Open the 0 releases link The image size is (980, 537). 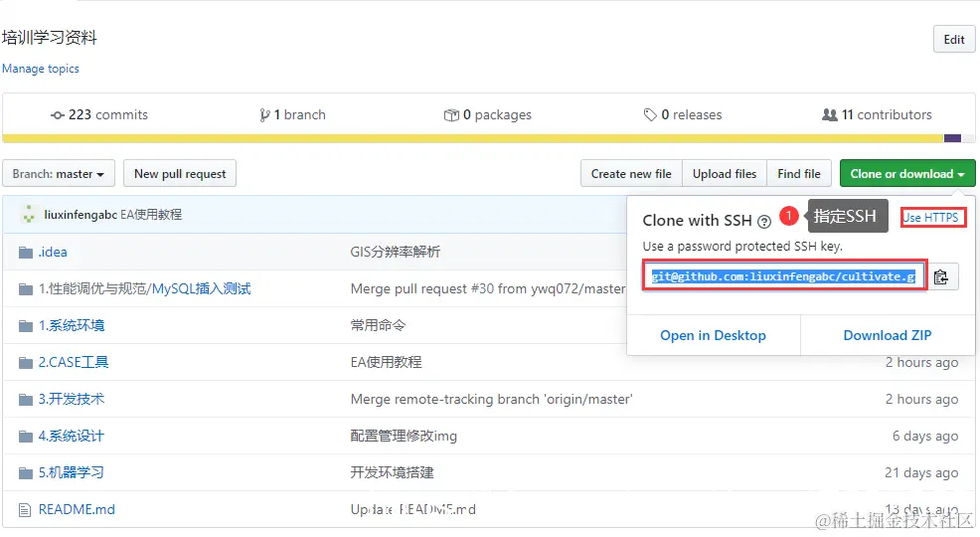(x=683, y=115)
